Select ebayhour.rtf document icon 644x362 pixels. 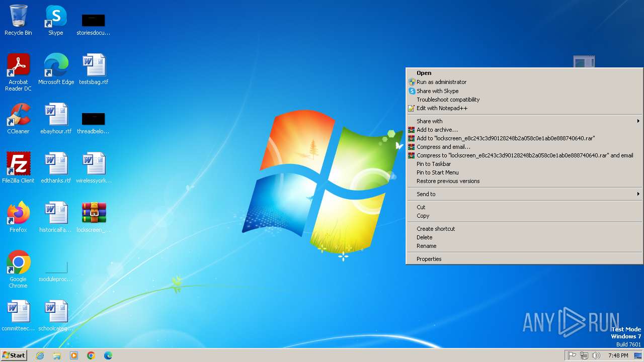[56, 118]
